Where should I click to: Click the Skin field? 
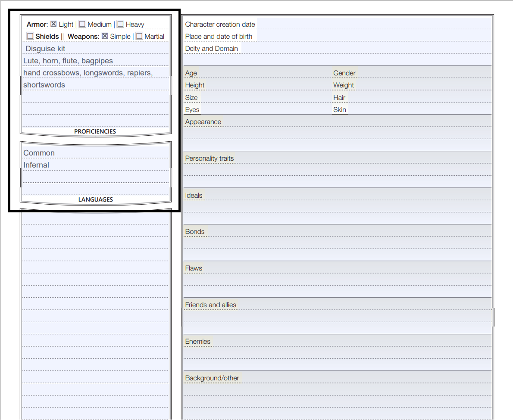pyautogui.click(x=419, y=109)
